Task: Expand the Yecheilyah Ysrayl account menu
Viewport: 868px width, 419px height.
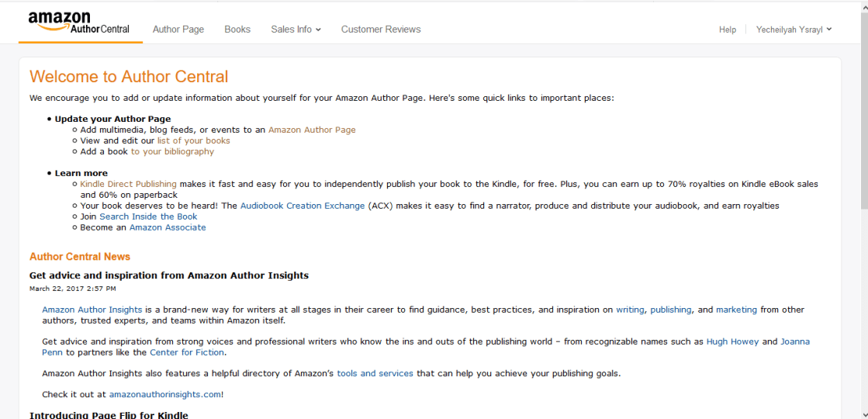Action: tap(794, 30)
